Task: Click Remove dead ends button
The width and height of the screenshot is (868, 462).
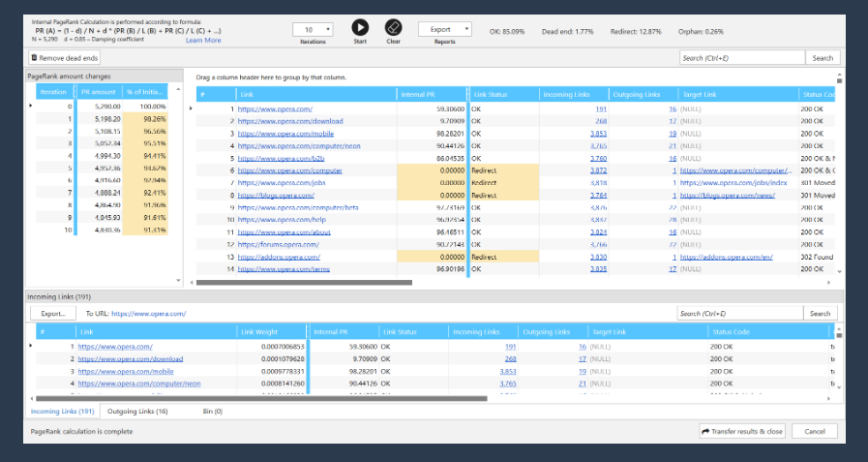Action: tap(64, 57)
